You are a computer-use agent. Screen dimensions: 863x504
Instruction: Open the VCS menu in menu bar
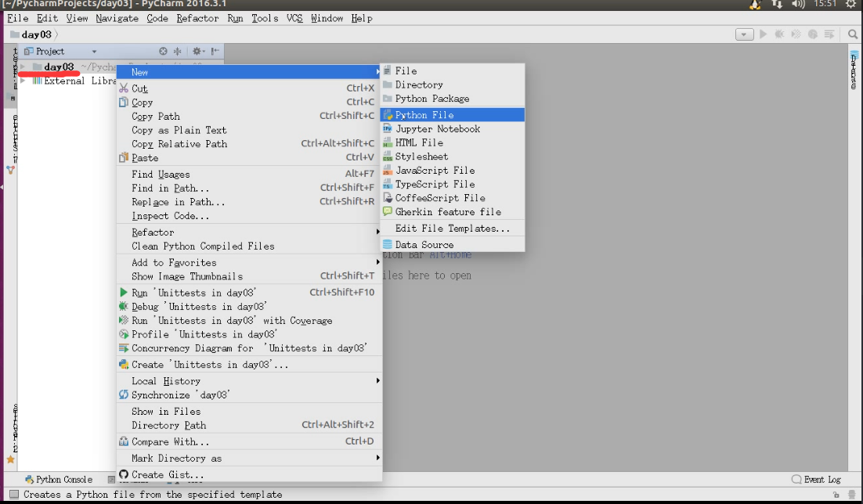click(x=294, y=18)
